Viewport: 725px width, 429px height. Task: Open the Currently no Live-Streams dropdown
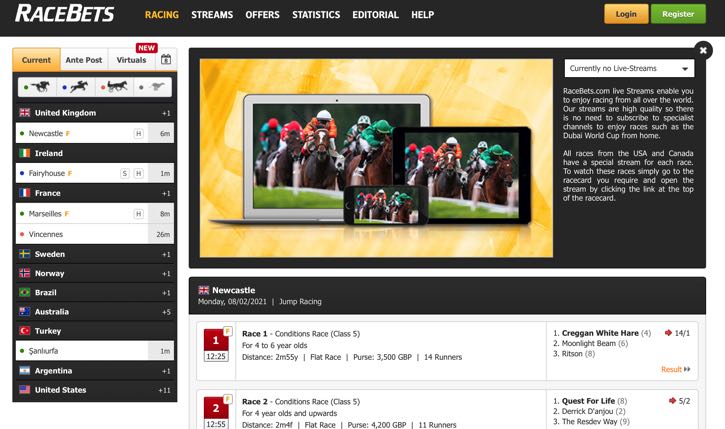point(629,68)
